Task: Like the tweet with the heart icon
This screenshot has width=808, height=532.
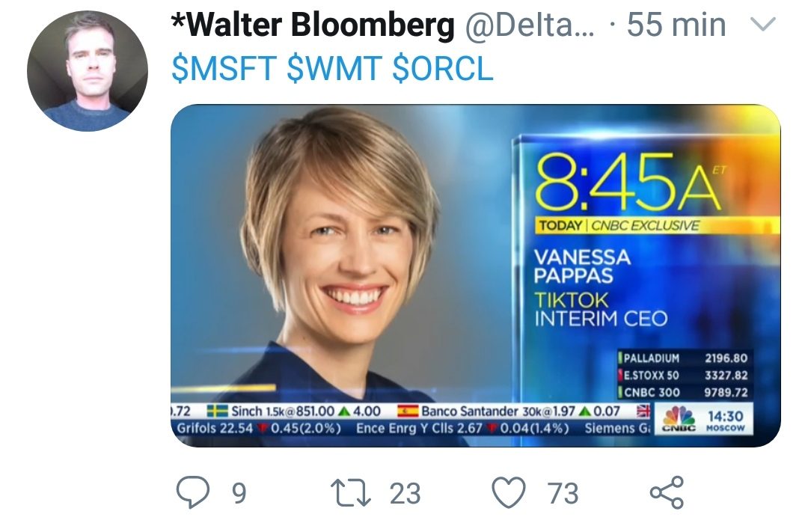Action: [x=511, y=493]
